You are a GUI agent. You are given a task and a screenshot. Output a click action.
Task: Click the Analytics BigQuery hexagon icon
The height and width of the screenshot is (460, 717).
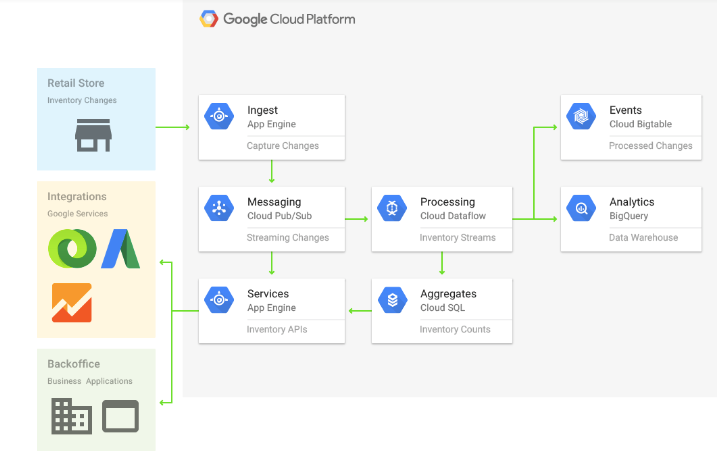pyautogui.click(x=581, y=208)
